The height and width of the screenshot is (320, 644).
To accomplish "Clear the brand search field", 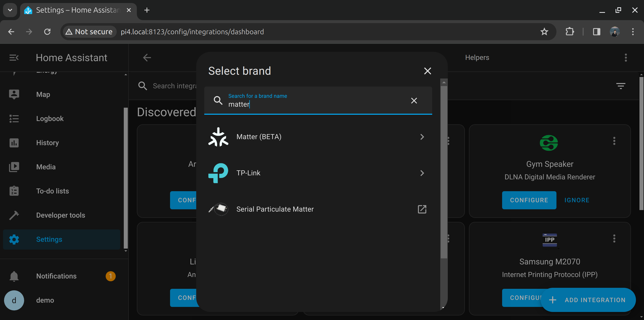I will [x=414, y=101].
